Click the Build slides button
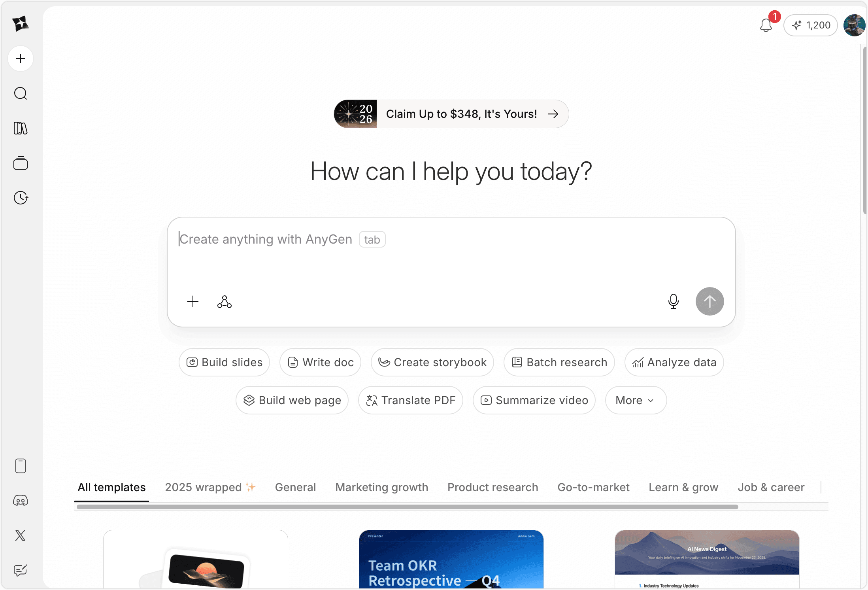The height and width of the screenshot is (590, 868). click(x=224, y=362)
